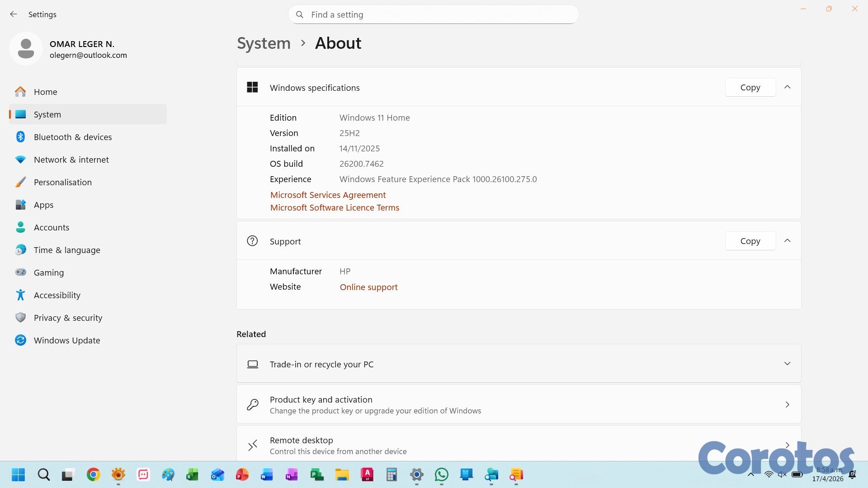Select Network & internet in sidebar
Screen dimensions: 868x488
71,160
